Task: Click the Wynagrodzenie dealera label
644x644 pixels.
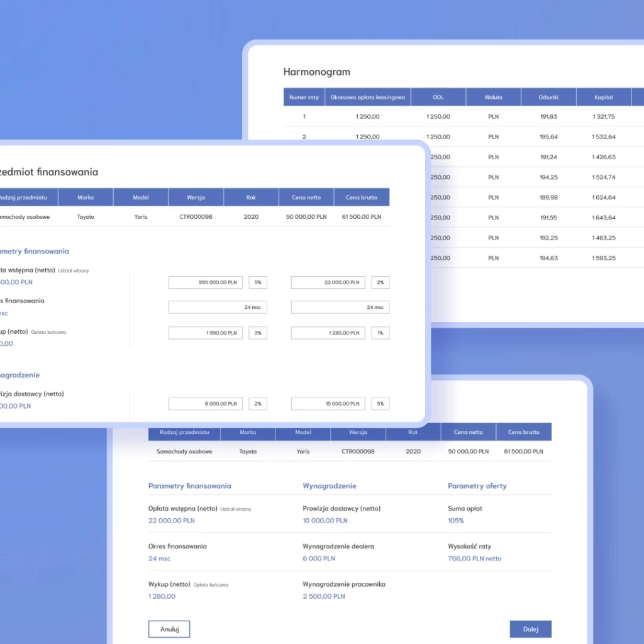Action: 338,547
